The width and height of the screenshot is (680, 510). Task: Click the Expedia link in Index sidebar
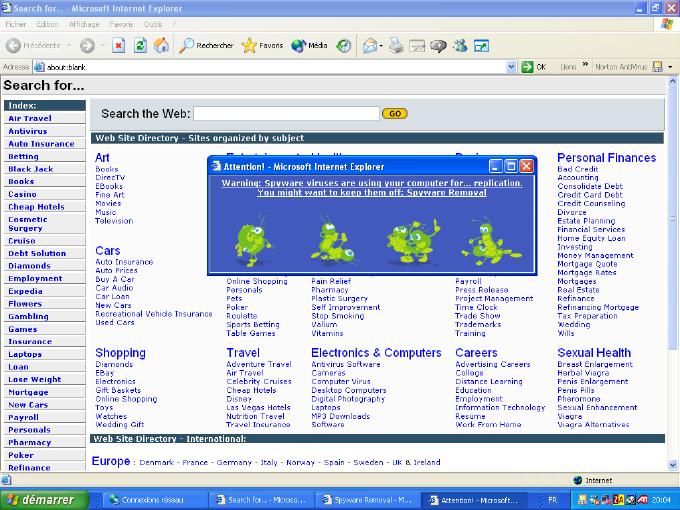[x=25, y=291]
